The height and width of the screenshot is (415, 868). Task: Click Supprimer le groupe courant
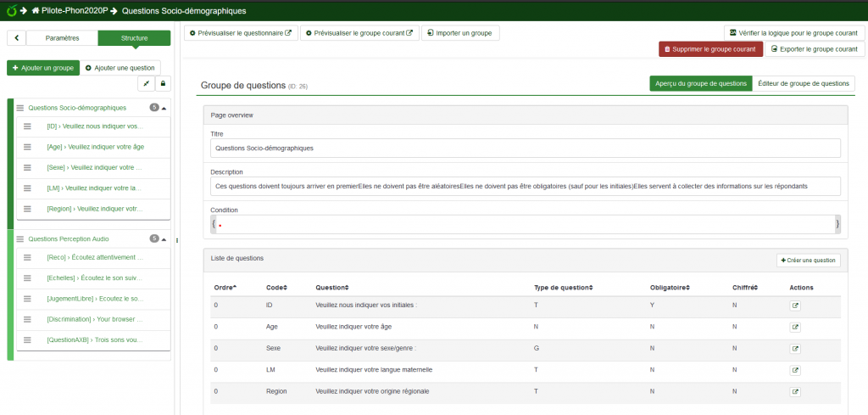click(x=710, y=49)
